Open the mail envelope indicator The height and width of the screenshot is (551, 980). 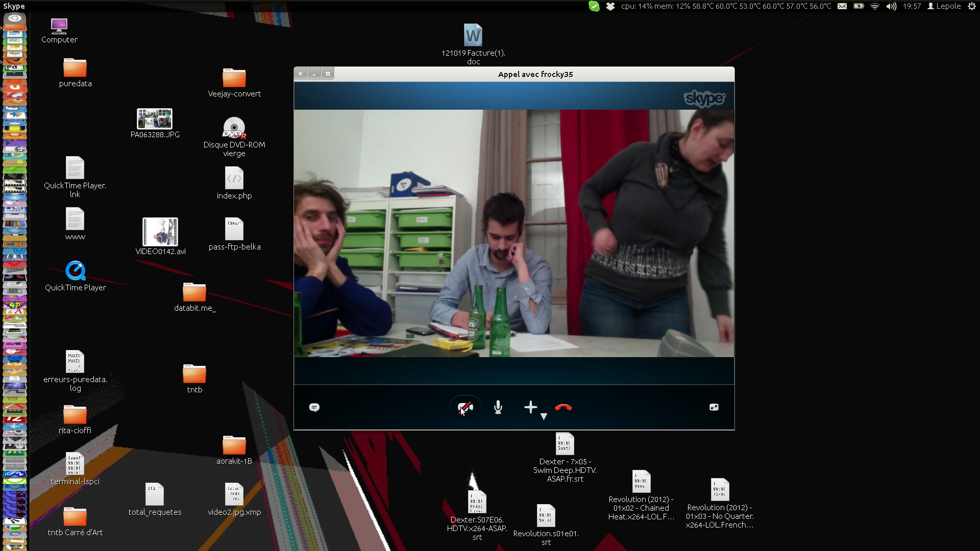click(842, 6)
